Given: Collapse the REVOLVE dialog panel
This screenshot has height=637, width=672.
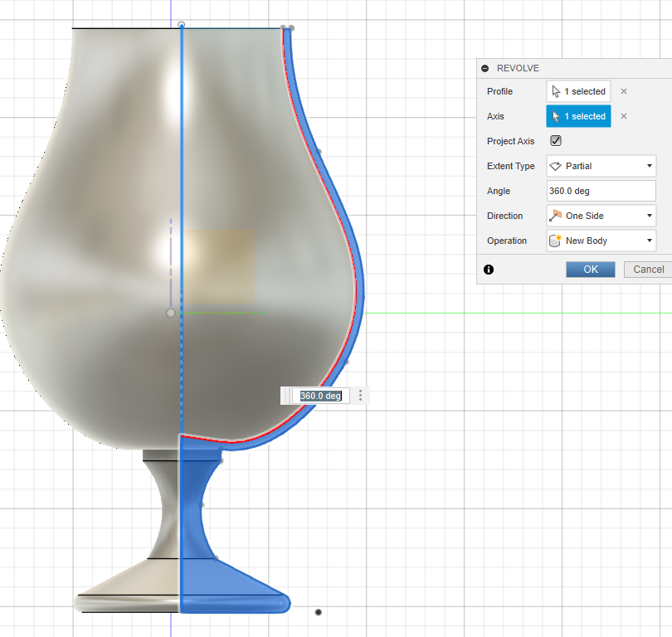Looking at the screenshot, I should pyautogui.click(x=485, y=68).
